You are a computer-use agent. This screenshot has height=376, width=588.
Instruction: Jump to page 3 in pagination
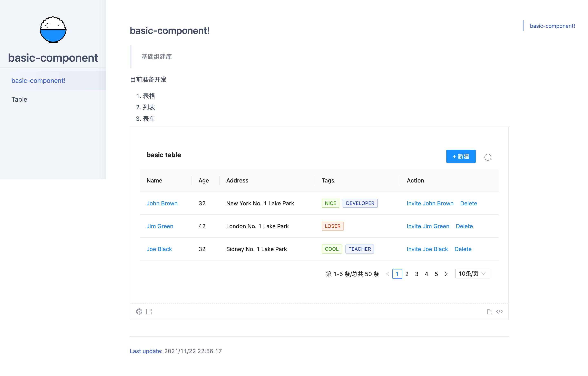[x=416, y=274]
